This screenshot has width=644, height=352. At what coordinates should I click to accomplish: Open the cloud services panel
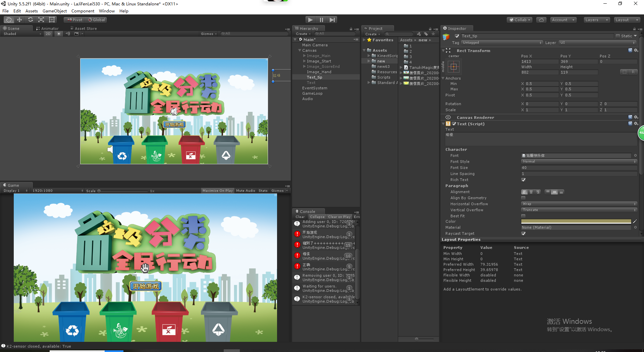click(541, 20)
